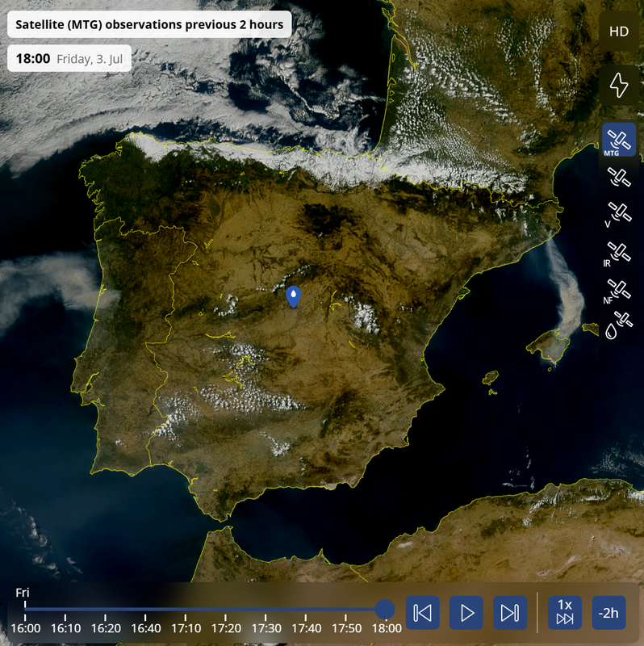The height and width of the screenshot is (646, 644).
Task: Jump to 17:40 on the timeline
Action: (x=307, y=628)
